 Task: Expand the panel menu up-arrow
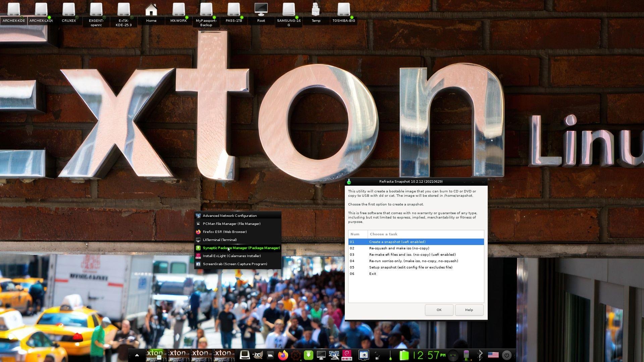pos(137,355)
